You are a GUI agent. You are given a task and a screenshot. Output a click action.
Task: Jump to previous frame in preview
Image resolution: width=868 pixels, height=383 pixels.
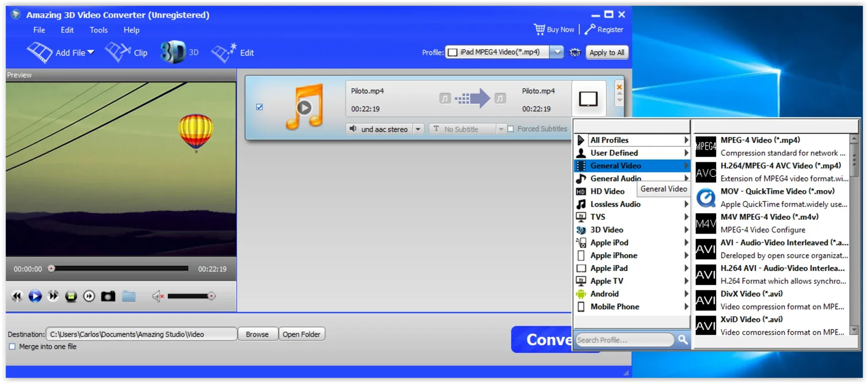coord(17,296)
